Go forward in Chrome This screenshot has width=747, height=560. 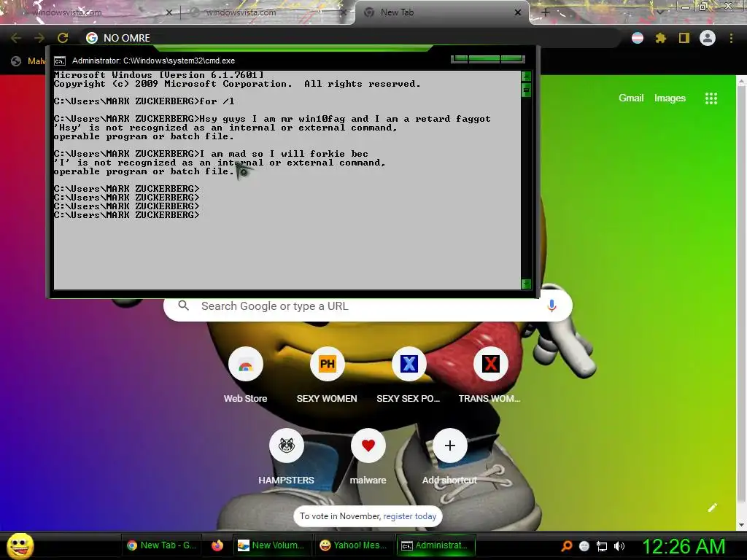click(39, 38)
